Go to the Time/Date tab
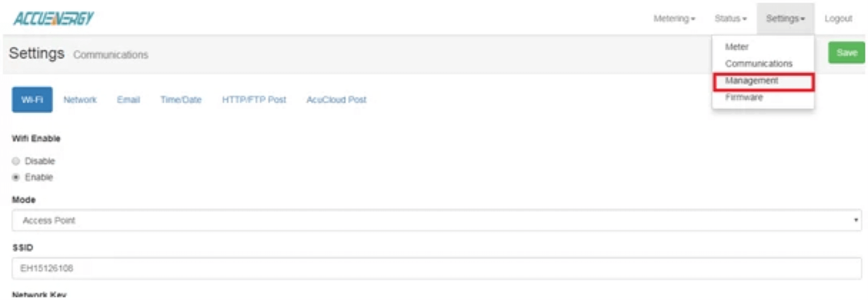The height and width of the screenshot is (300, 868). click(x=181, y=100)
